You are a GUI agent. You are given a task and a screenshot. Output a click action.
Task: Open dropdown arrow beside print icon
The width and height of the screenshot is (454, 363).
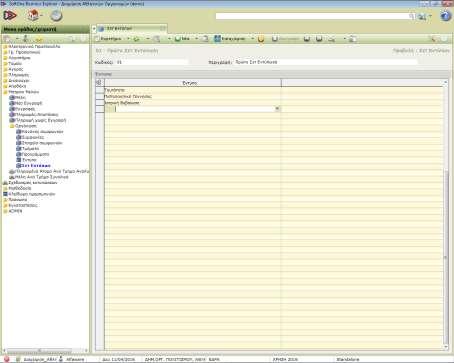pyautogui.click(x=344, y=39)
